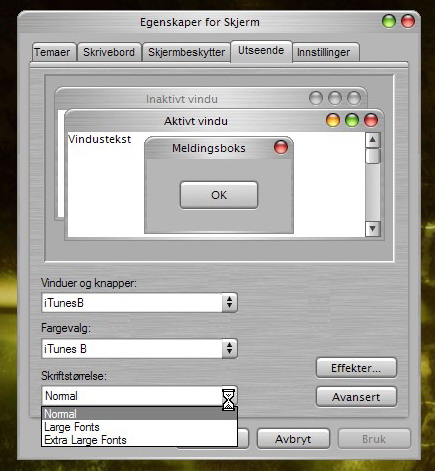Click the red button on Meldingsboks preview
Viewport: 435px width, 471px height.
point(281,147)
